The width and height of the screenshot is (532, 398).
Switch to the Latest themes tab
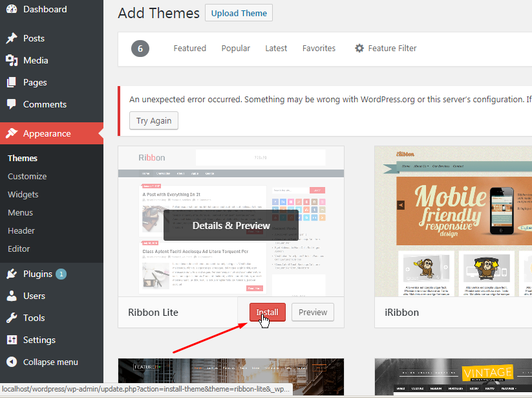[x=276, y=49]
